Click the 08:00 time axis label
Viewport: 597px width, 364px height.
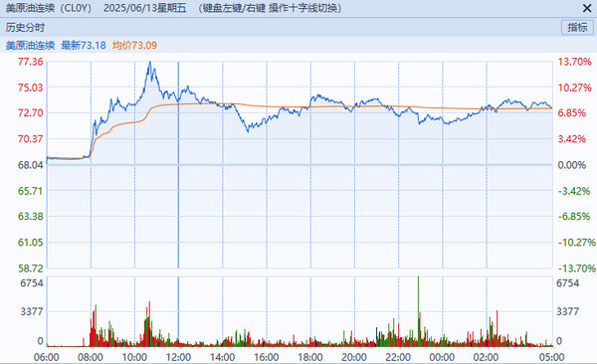(91, 357)
